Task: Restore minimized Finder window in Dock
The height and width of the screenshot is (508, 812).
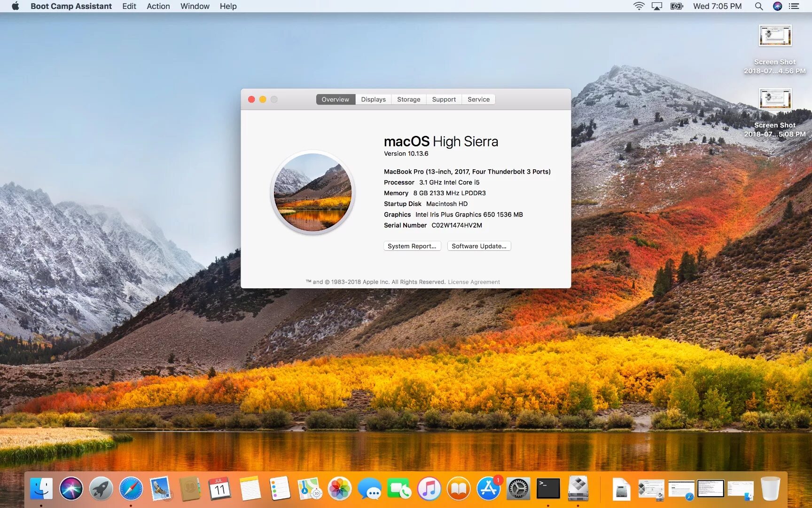Action: point(741,490)
